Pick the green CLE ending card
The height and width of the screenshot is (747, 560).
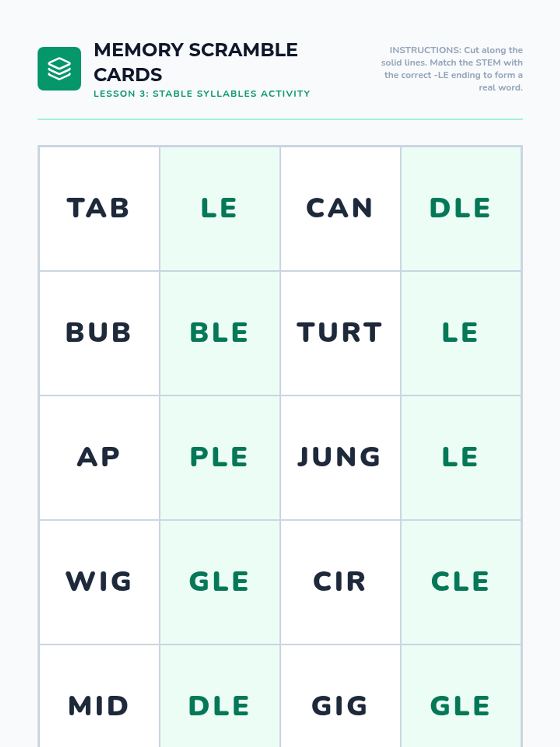point(461,582)
